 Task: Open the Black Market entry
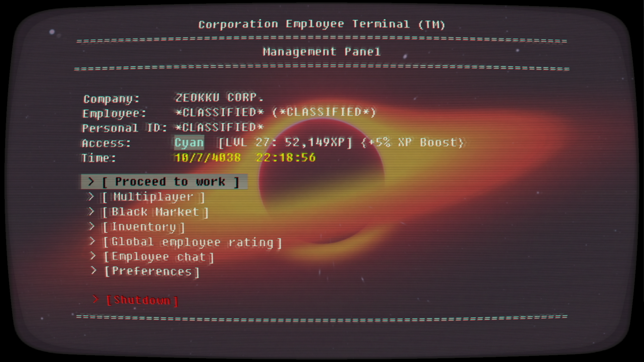coord(155,212)
